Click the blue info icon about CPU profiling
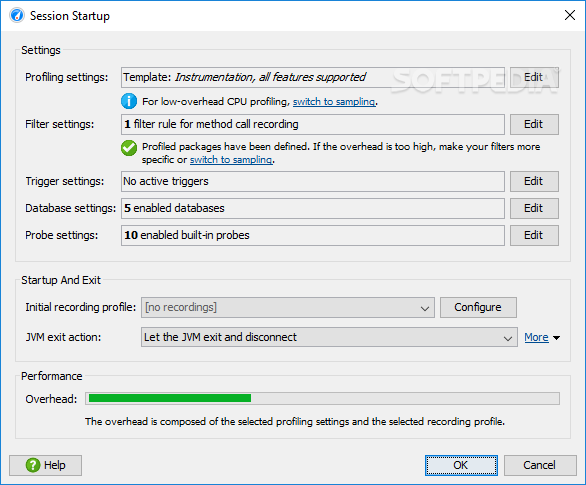Viewport: 586px width, 485px height. (x=129, y=101)
